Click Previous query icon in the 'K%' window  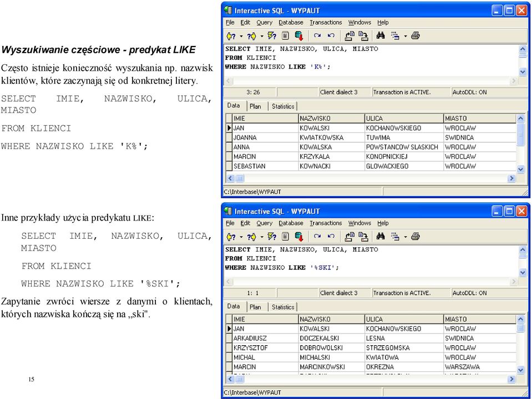(x=231, y=36)
